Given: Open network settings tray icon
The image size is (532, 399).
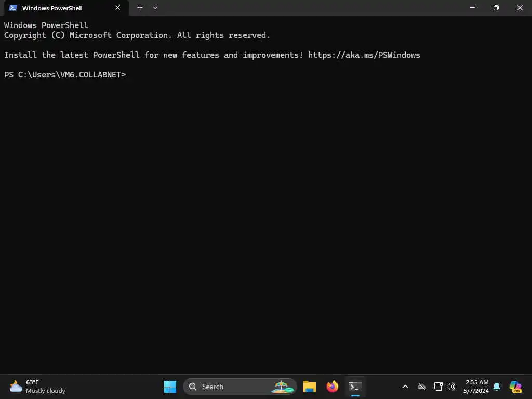Looking at the screenshot, I should click(x=438, y=387).
